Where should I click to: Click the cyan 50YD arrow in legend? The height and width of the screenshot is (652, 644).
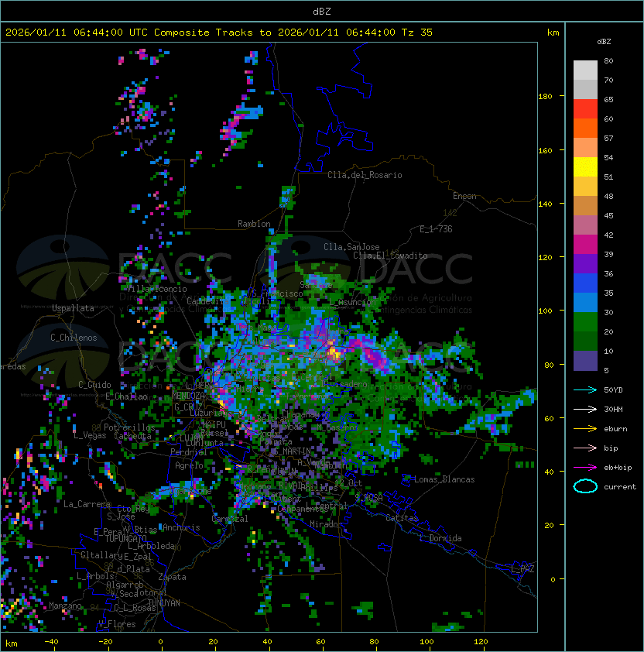tap(585, 390)
